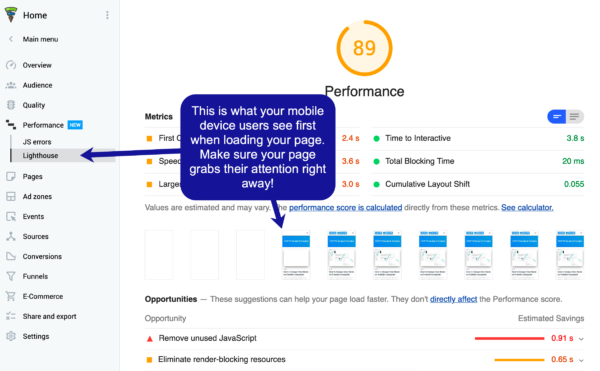Click the Events cursor icon

(11, 216)
